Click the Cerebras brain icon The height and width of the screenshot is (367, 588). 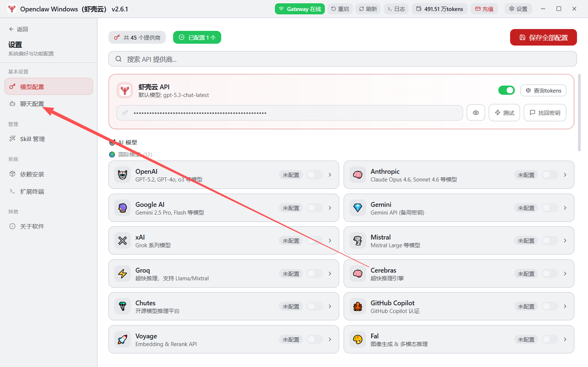tap(358, 274)
